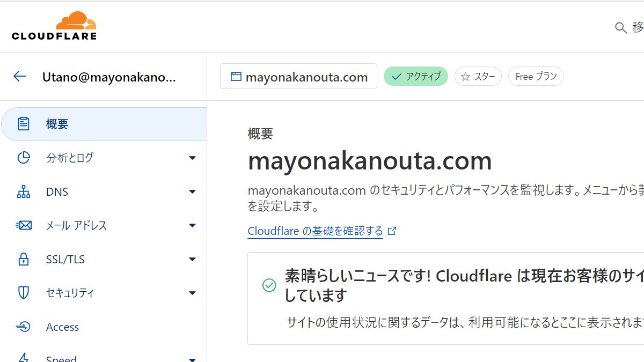Click the 概要 clipboard icon

coord(24,124)
